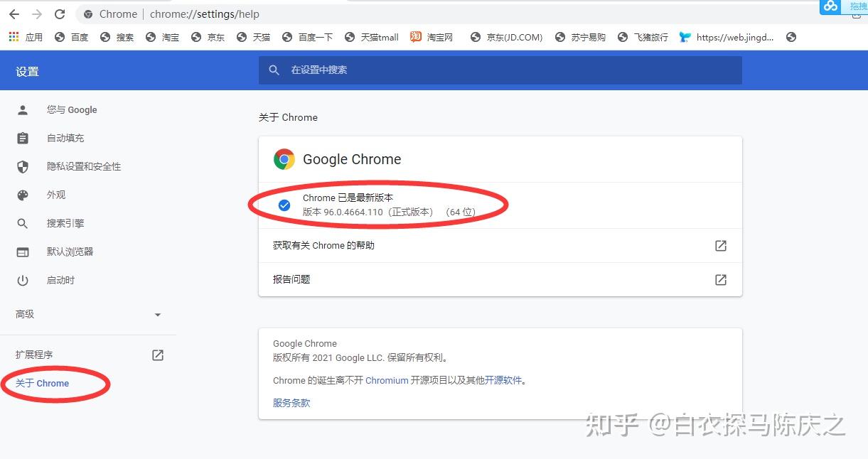
Task: Click the browser forward arrow
Action: point(37,14)
